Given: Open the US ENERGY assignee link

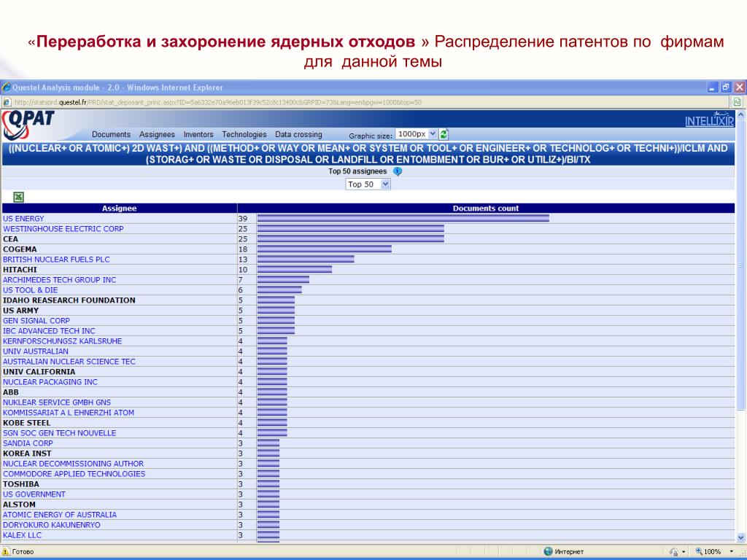Looking at the screenshot, I should 23,219.
